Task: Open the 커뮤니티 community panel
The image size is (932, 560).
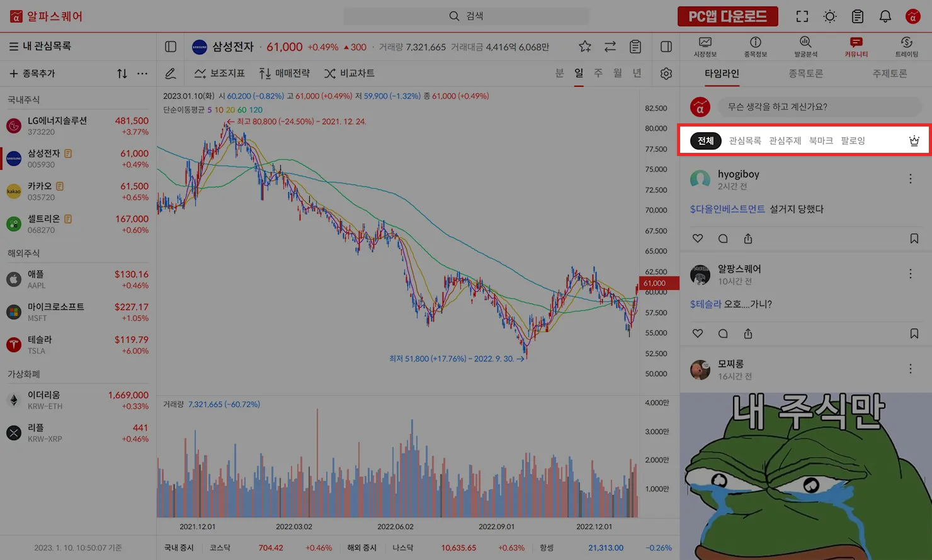Action: pos(856,47)
